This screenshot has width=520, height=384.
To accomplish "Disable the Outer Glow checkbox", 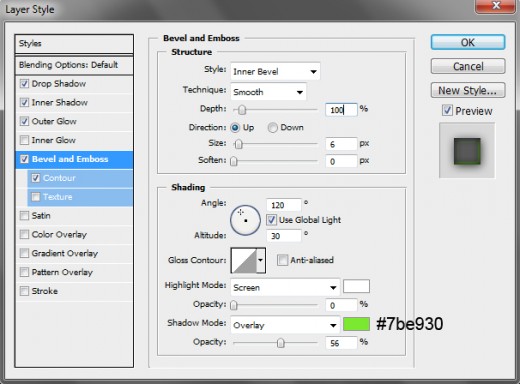I will (x=24, y=121).
